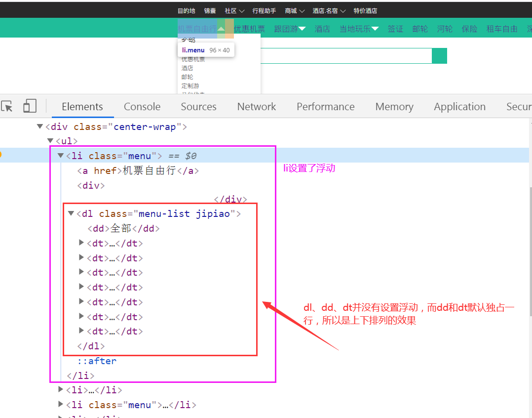Expand the seventh dt node
Viewport: 532px width, 418px height.
pos(81,331)
